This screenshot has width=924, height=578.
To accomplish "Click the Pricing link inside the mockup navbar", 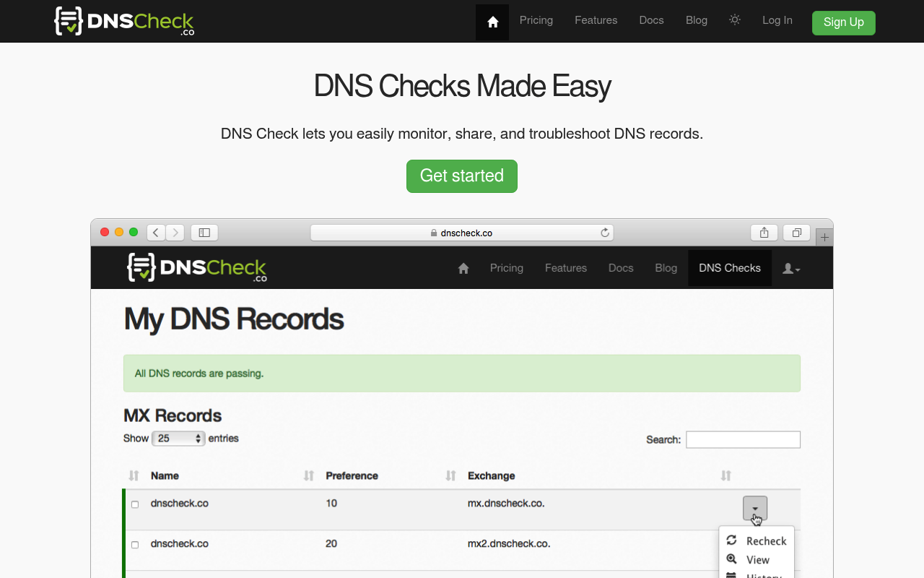I will point(507,268).
